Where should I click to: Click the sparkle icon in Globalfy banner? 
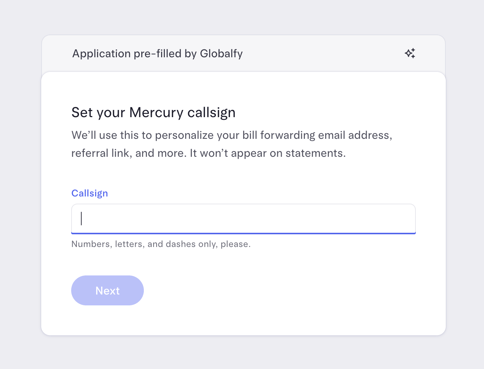(410, 53)
